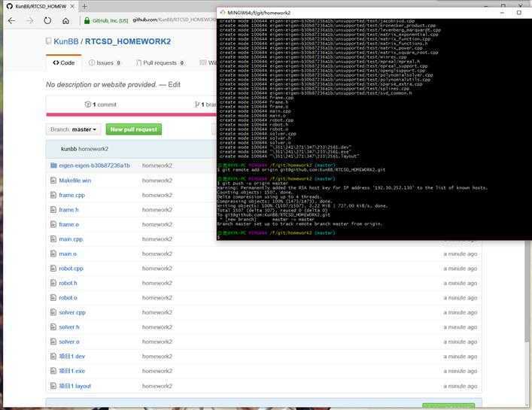Open 项目1.dev file
The height and width of the screenshot is (410, 532).
coord(72,357)
